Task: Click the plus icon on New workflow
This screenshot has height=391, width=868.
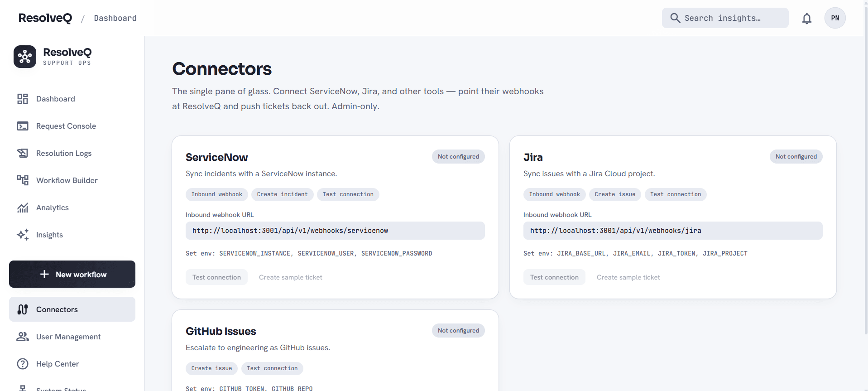Action: [44, 274]
